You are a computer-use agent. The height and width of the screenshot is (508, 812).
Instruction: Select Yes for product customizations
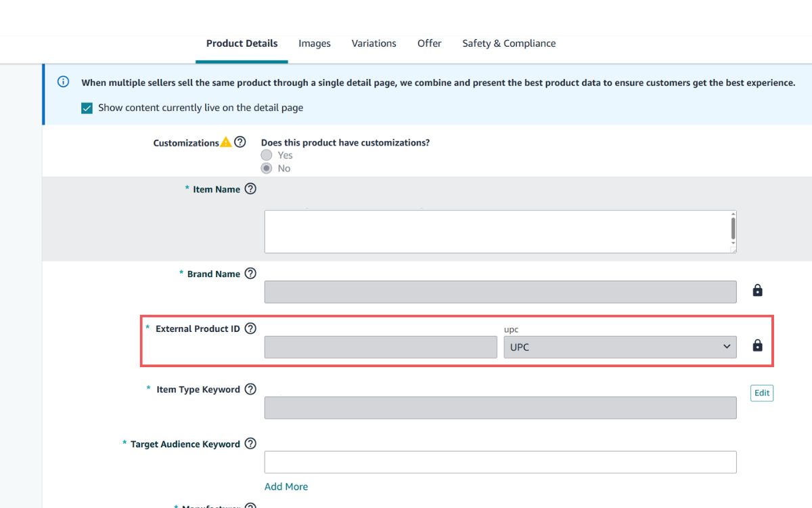tap(267, 155)
